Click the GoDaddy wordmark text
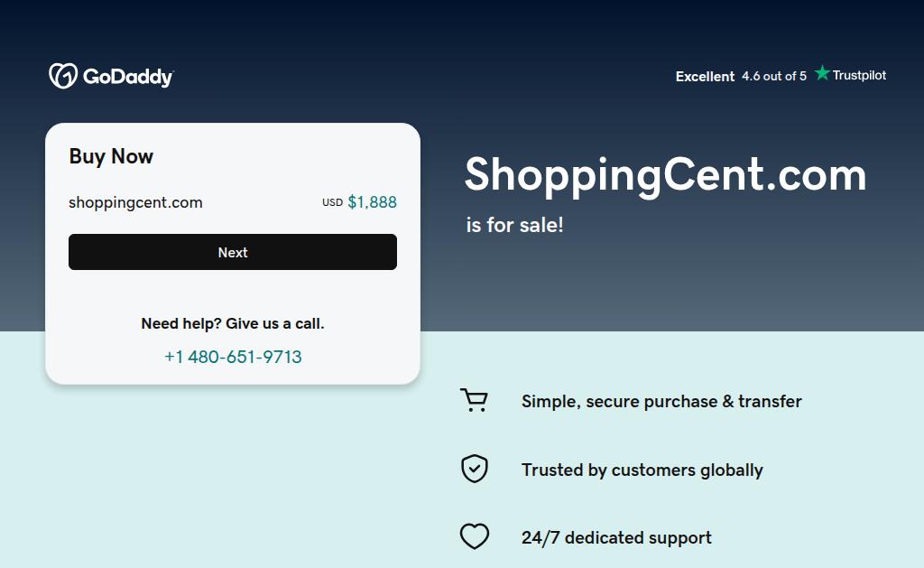Viewport: 924px width, 568px height. click(x=127, y=77)
